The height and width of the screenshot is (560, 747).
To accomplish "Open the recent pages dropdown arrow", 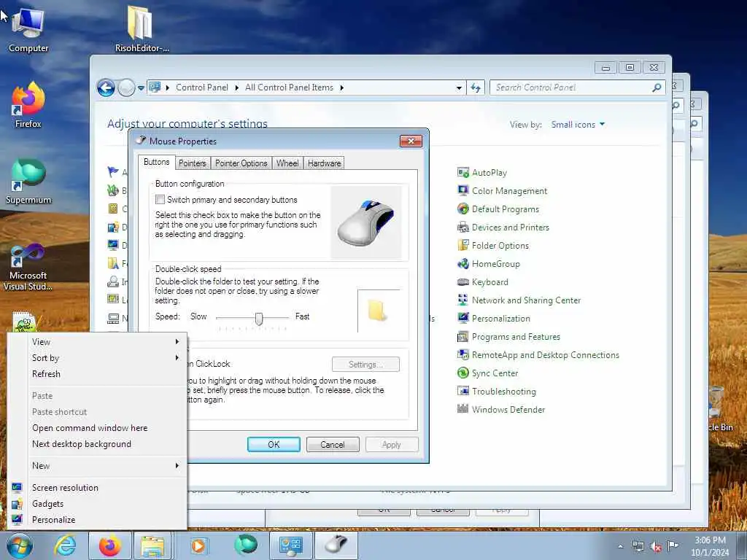I will click(x=141, y=88).
